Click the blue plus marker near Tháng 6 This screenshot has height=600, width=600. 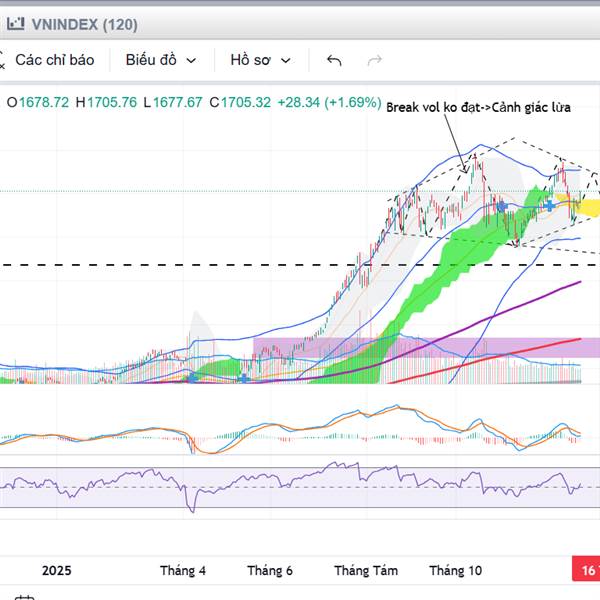point(244,378)
